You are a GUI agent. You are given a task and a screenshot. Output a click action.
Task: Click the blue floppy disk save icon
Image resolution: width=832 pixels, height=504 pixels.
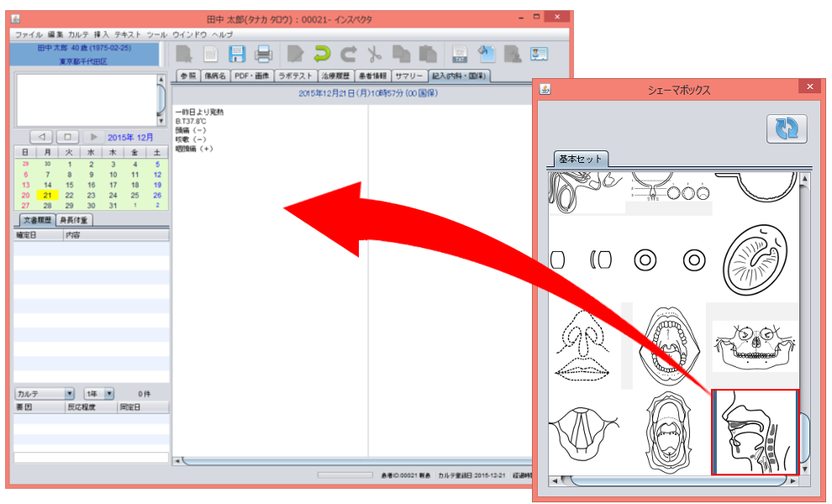click(x=237, y=55)
